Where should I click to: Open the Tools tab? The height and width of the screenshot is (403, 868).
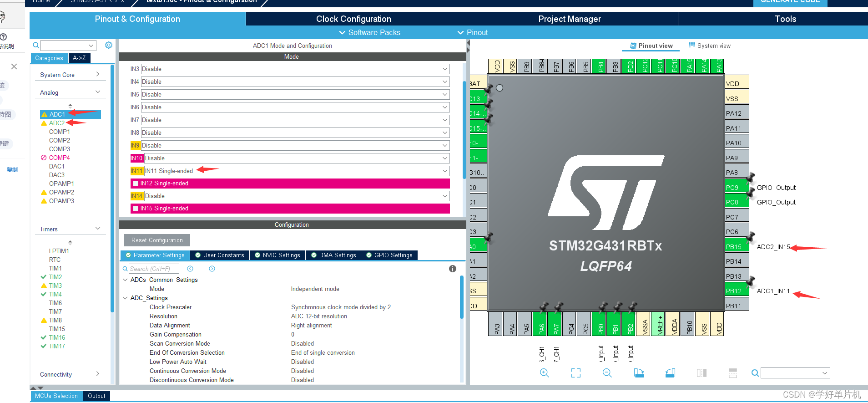(786, 19)
